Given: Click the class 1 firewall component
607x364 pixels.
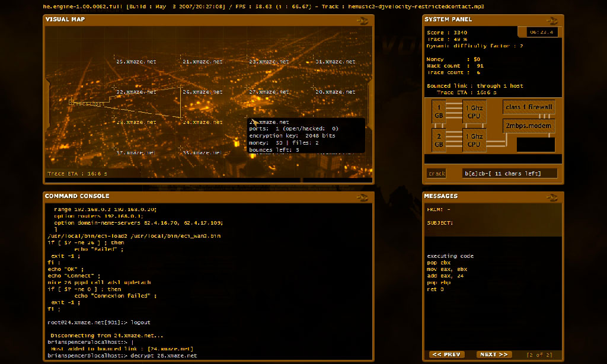Looking at the screenshot, I should (x=529, y=107).
